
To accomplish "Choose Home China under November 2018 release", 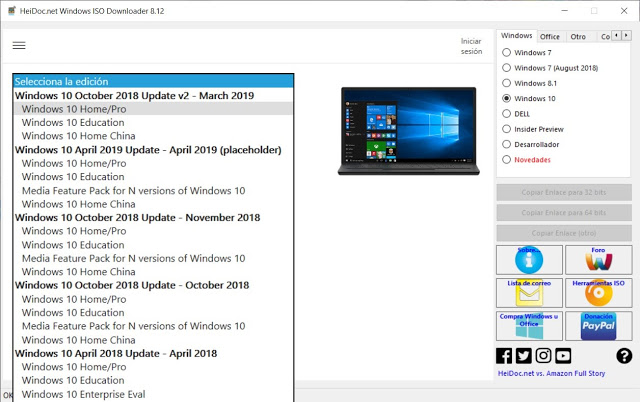I will tap(153, 272).
